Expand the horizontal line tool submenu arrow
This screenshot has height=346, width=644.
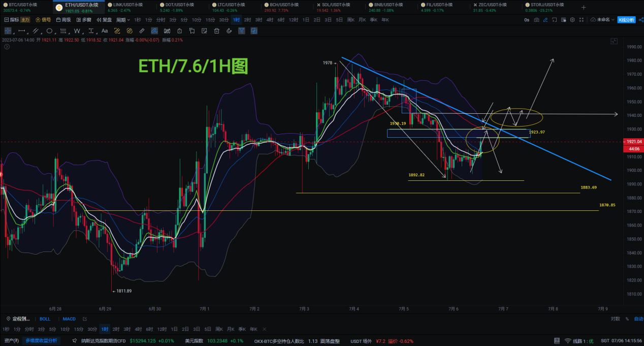[27, 34]
